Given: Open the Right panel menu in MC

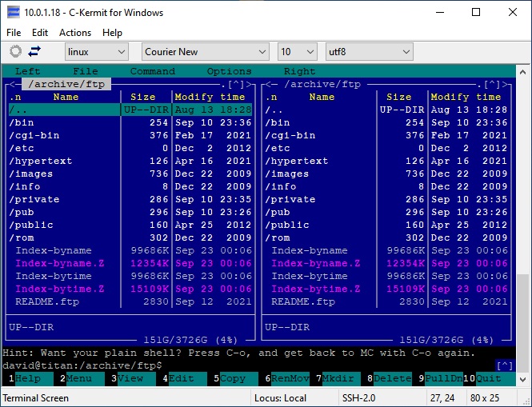Looking at the screenshot, I should point(299,71).
